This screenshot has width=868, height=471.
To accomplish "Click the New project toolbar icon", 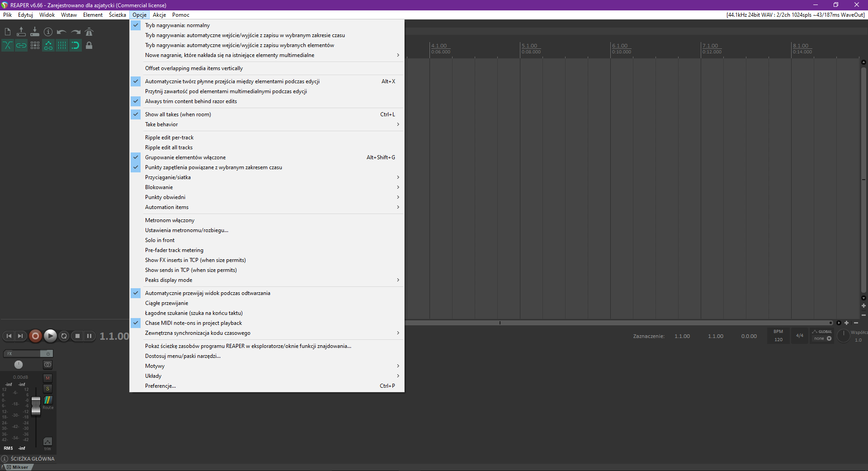I will pyautogui.click(x=8, y=32).
